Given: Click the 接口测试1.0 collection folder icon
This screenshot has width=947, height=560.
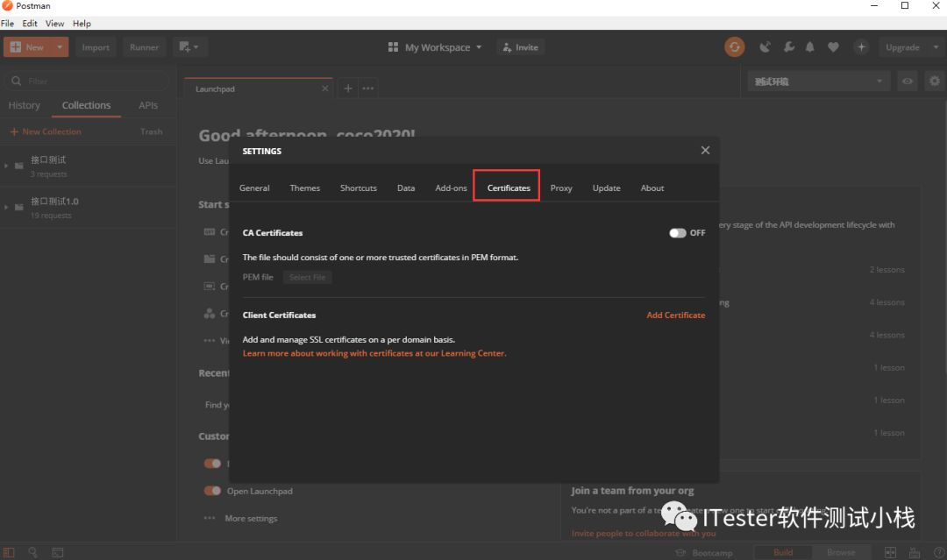Looking at the screenshot, I should pyautogui.click(x=19, y=207).
